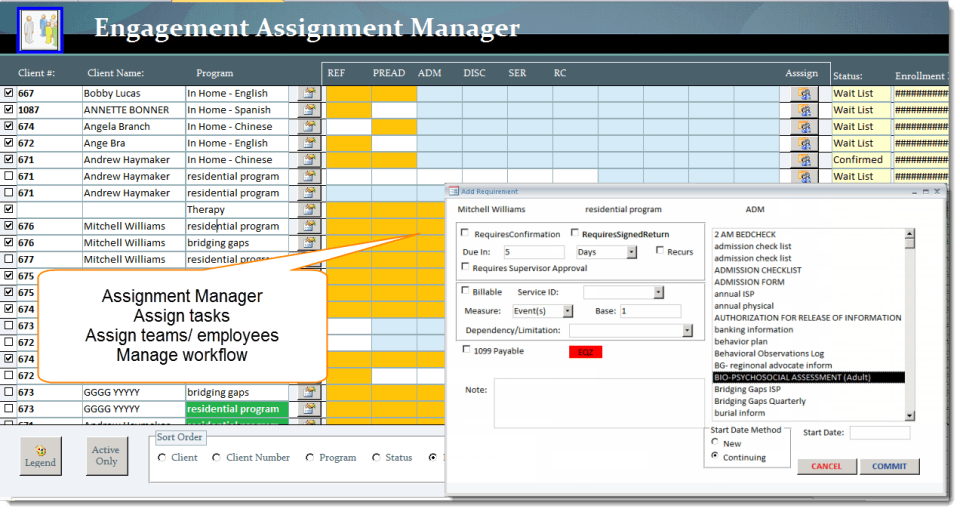Open program details icon for Ange Bra row
The height and width of the screenshot is (512, 960).
pyautogui.click(x=309, y=143)
